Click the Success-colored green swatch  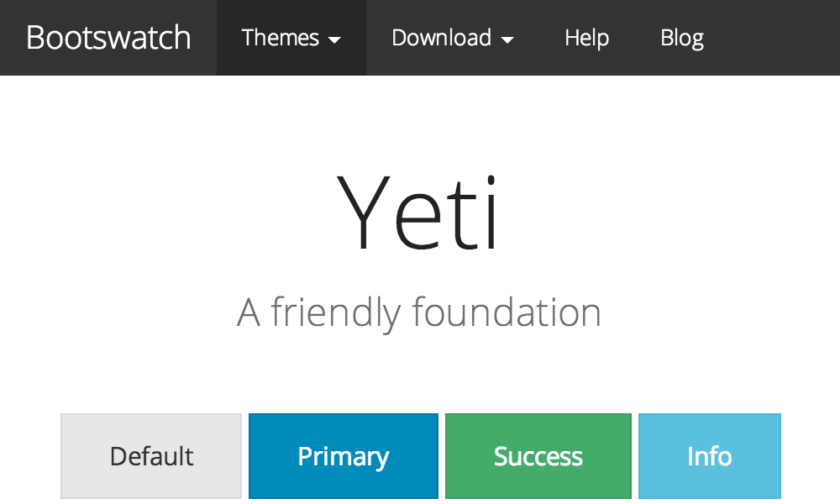pyautogui.click(x=538, y=455)
